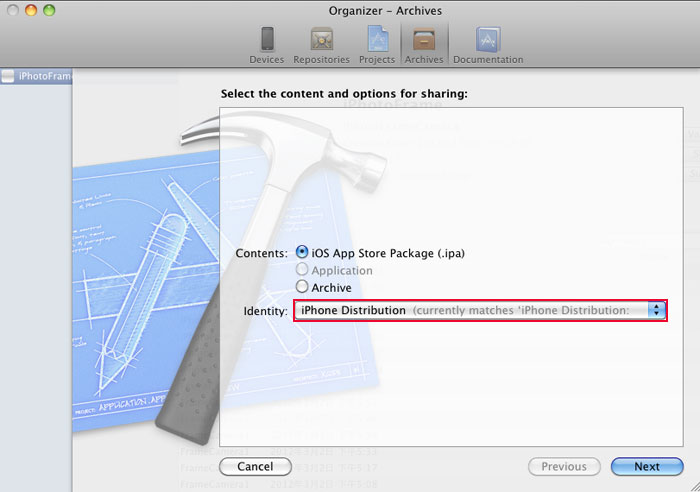The width and height of the screenshot is (700, 492).
Task: Select the Application radio option
Action: [x=302, y=269]
